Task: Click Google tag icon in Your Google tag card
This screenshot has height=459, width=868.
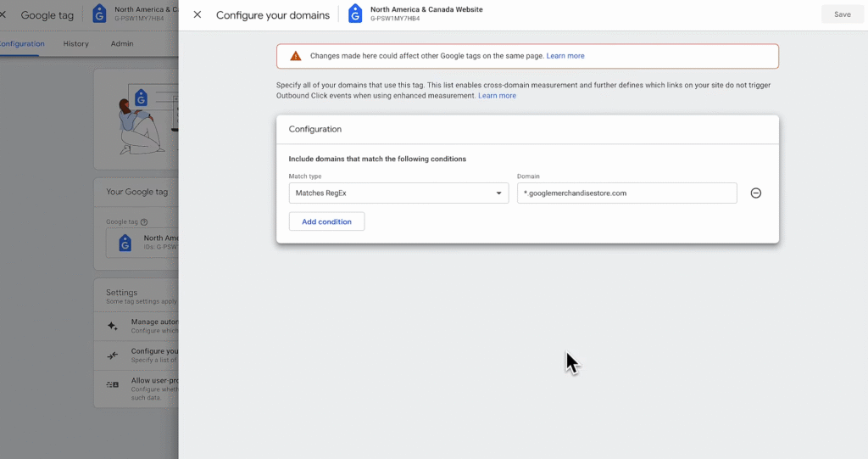Action: [125, 243]
